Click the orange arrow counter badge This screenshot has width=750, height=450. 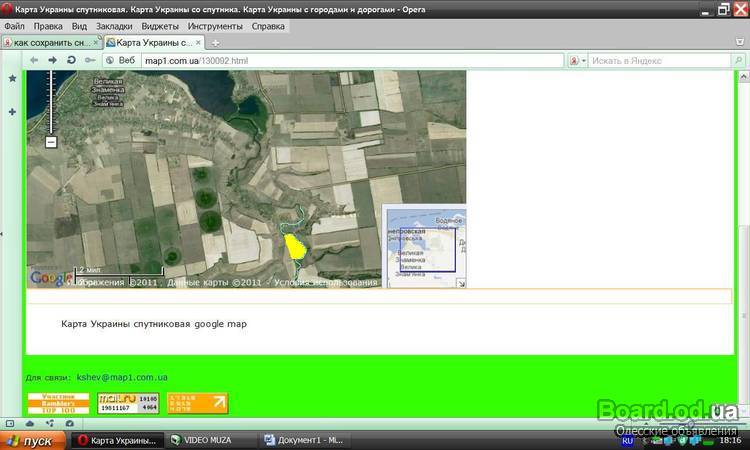pyautogui.click(x=197, y=403)
